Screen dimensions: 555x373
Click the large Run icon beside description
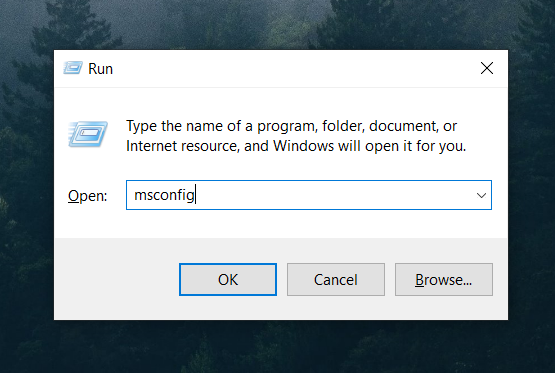coord(88,134)
